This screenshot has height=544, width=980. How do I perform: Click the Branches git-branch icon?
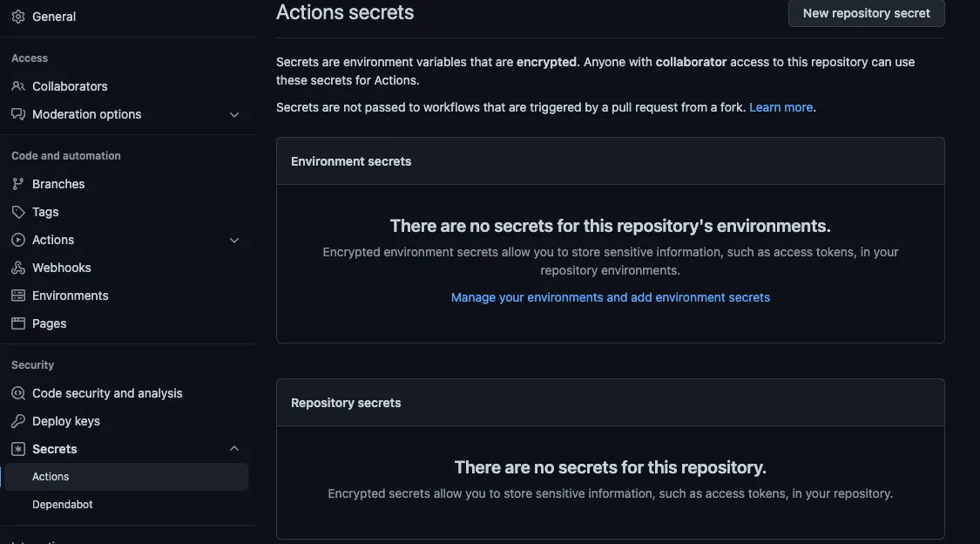tap(18, 184)
